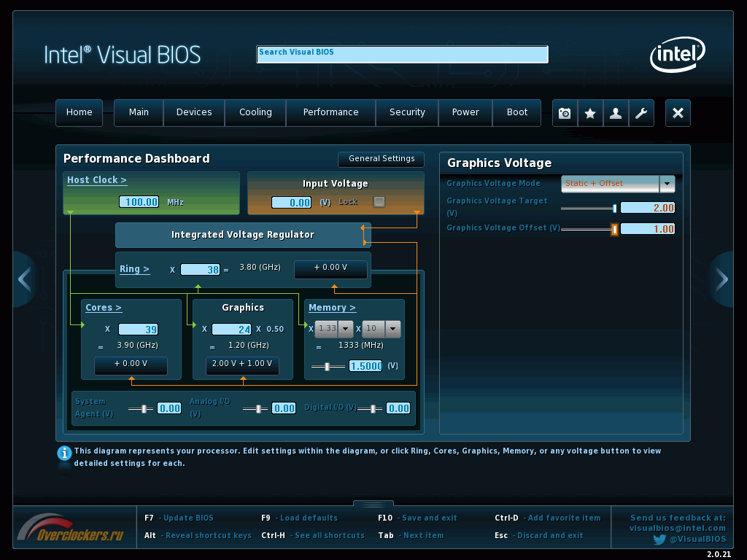Viewport: 747px width, 560px height.
Task: Click the System Agent 0.00 field
Action: 169,408
